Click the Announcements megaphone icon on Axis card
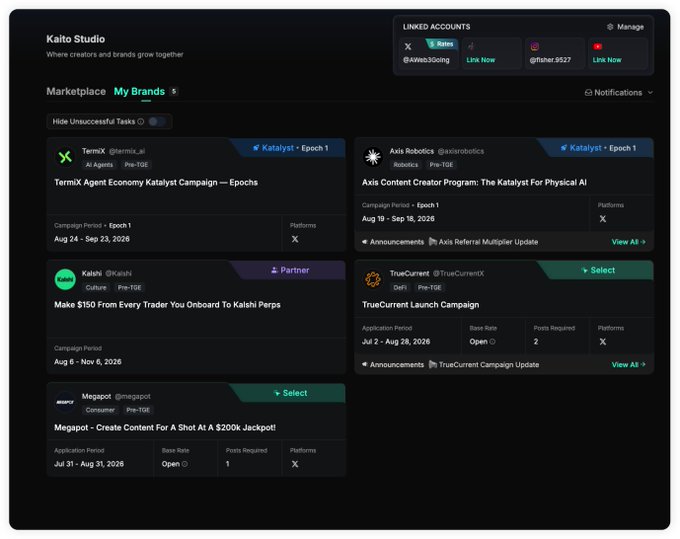 pos(365,242)
